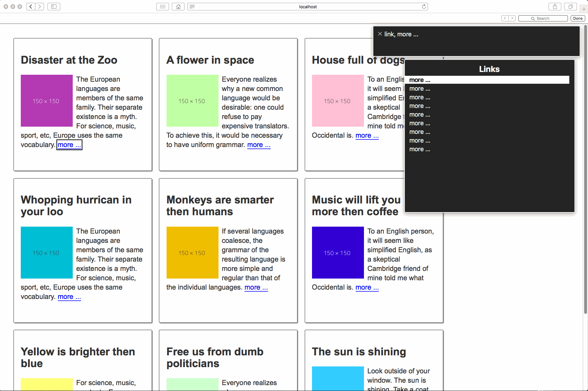
Task: Click the page vertical scrollbar
Action: [586, 170]
